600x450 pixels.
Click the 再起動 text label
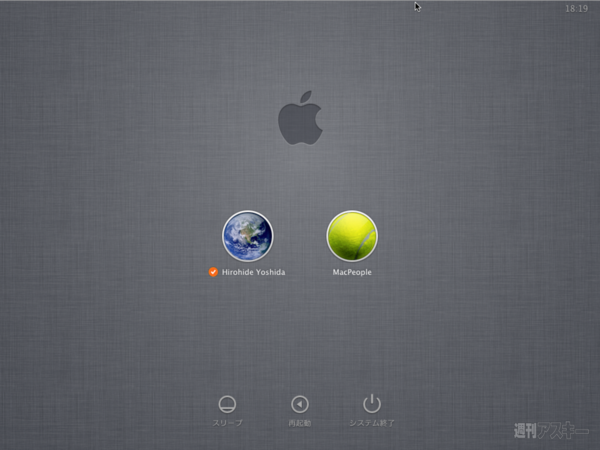[x=300, y=423]
